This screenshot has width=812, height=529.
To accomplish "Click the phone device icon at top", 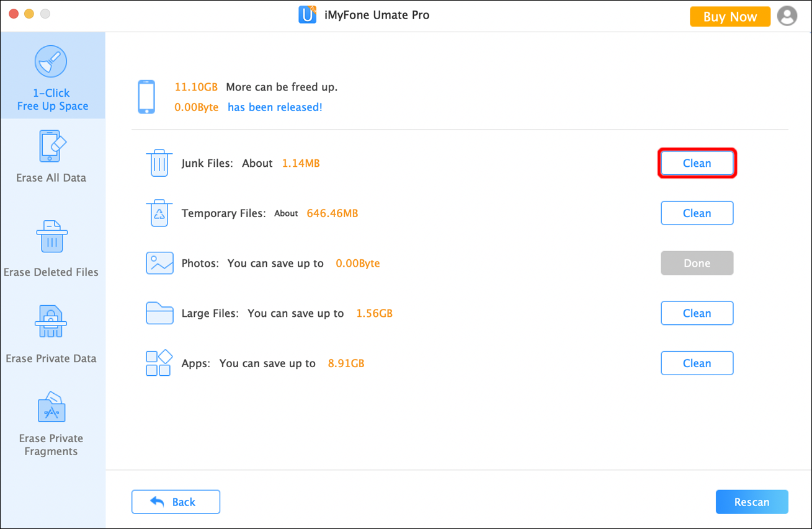I will click(146, 97).
